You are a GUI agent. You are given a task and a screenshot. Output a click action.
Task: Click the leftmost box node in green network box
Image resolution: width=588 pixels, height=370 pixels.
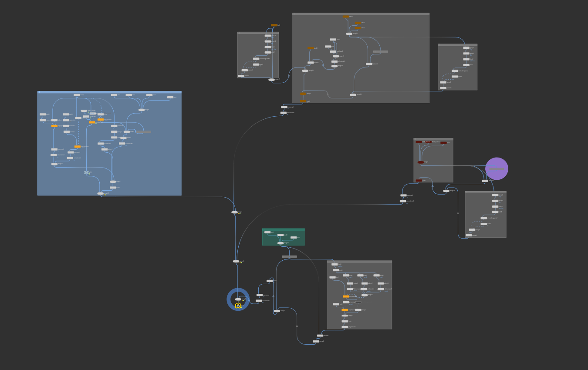(267, 232)
